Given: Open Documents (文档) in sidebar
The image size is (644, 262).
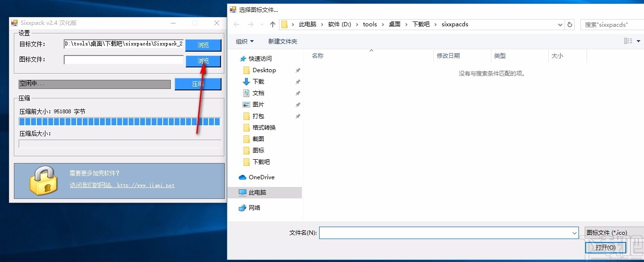Looking at the screenshot, I should tap(258, 93).
